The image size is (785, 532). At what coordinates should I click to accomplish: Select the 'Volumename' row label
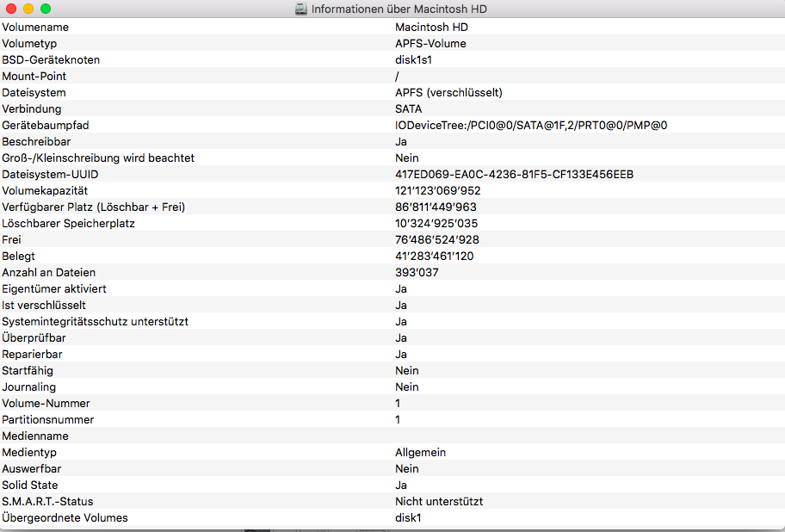(35, 27)
